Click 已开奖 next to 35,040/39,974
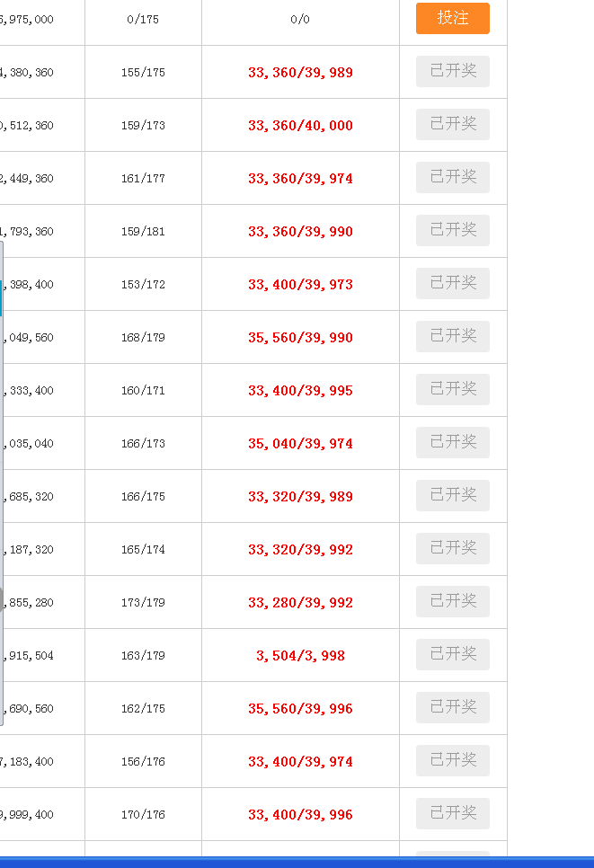The height and width of the screenshot is (868, 594). [452, 442]
